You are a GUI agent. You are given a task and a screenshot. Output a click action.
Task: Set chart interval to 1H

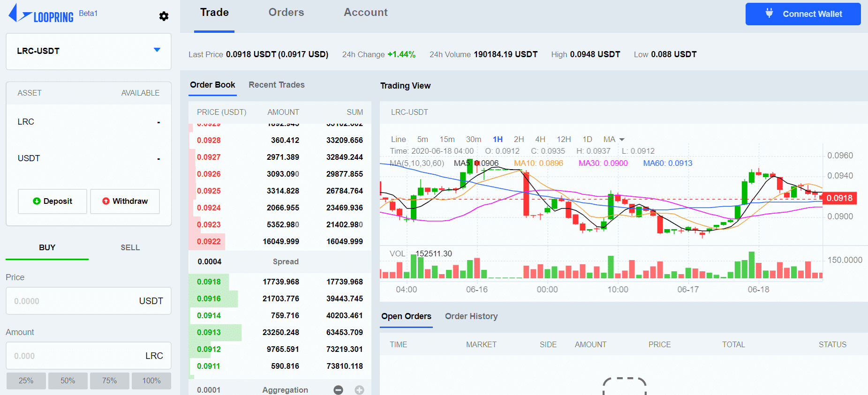pos(498,139)
